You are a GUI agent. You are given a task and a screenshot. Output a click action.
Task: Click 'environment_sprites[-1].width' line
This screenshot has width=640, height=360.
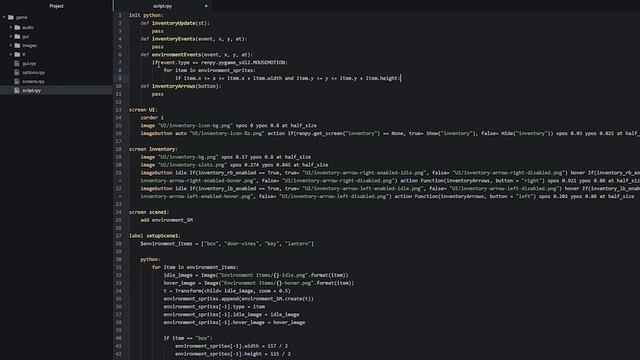pyautogui.click(x=231, y=346)
